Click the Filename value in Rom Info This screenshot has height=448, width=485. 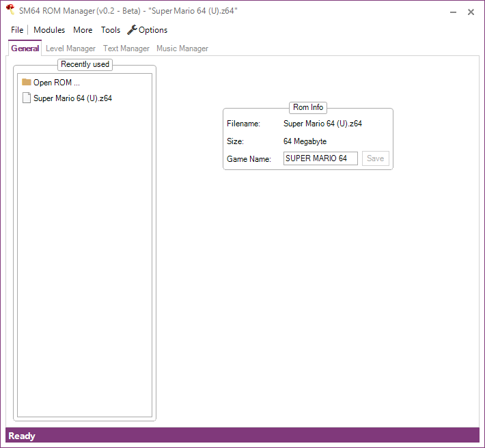322,124
